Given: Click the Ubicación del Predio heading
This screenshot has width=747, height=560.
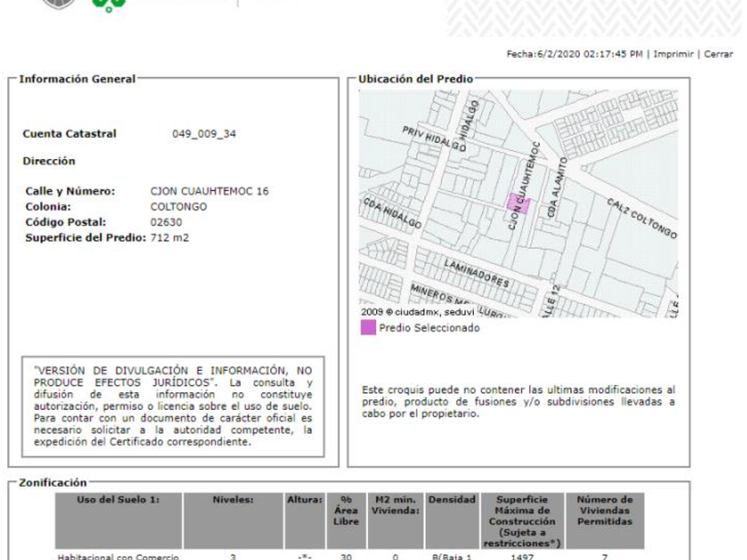Looking at the screenshot, I should (x=416, y=79).
